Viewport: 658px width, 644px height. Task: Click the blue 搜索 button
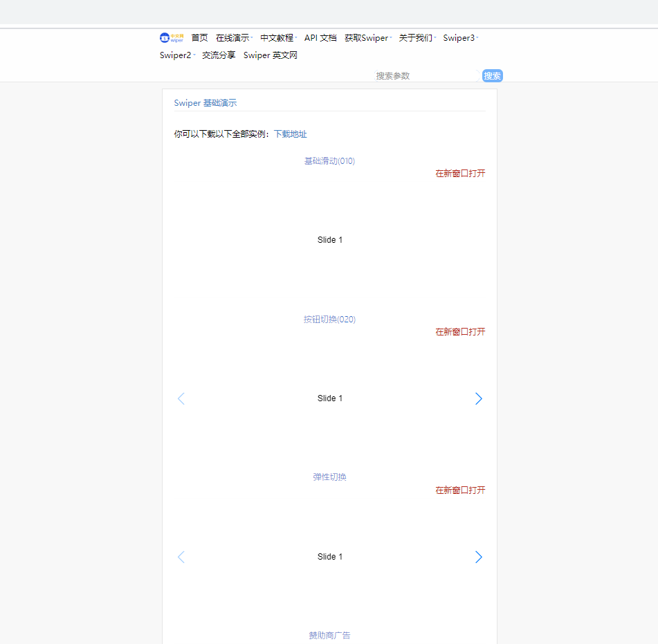(492, 75)
